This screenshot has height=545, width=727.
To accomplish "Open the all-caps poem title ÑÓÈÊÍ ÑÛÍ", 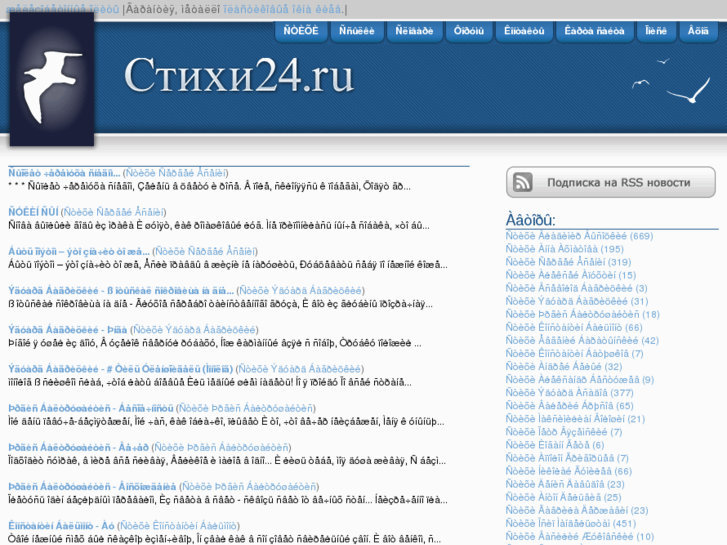I will tap(33, 212).
